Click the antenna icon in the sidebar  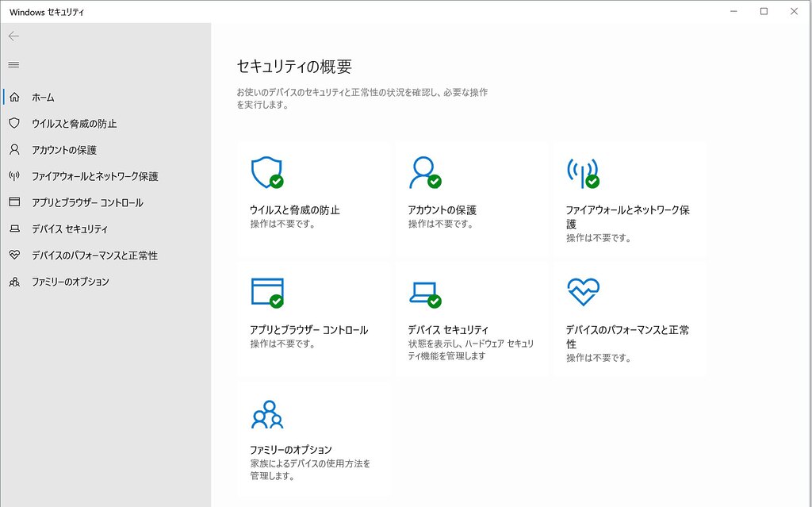coord(14,175)
